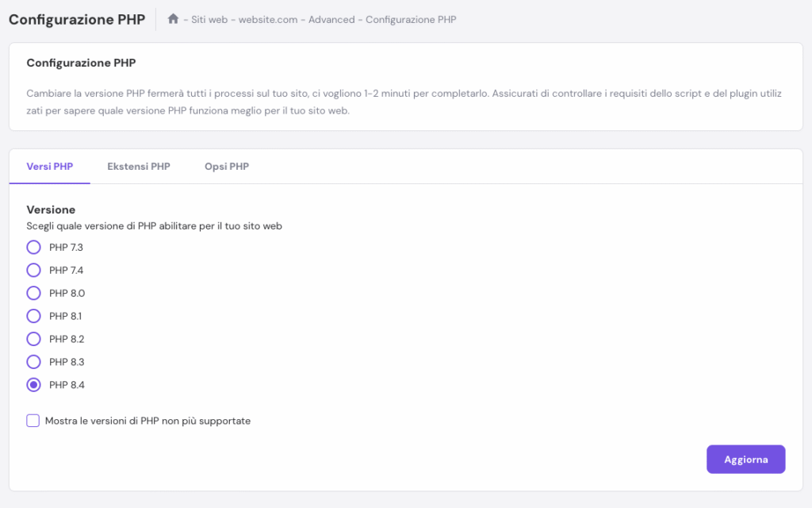Select the PHP 8.3 version
The width and height of the screenshot is (812, 508).
pyautogui.click(x=33, y=362)
